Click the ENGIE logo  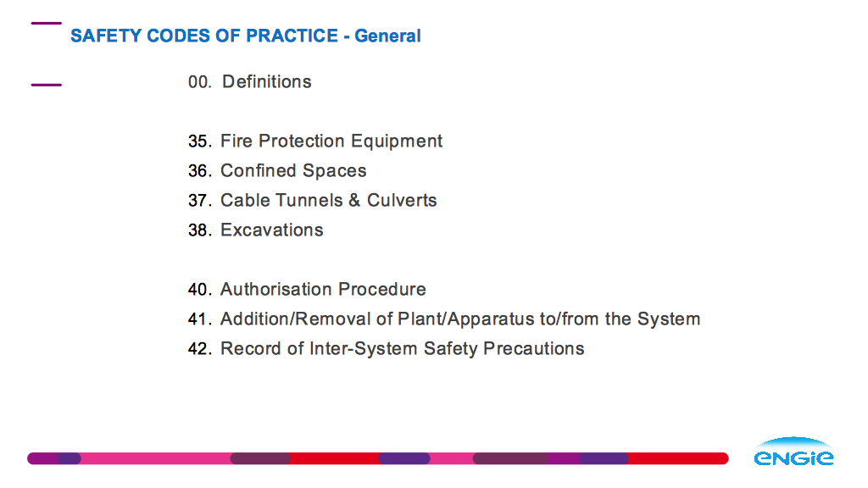(x=793, y=452)
